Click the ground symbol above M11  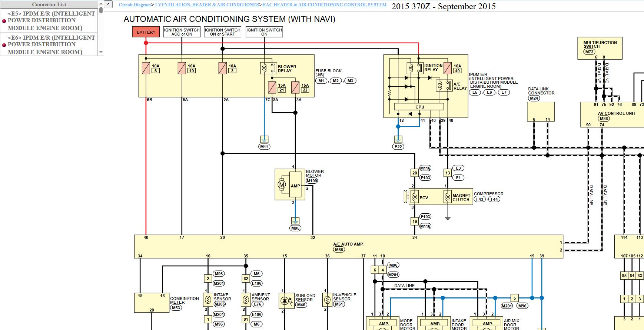pyautogui.click(x=264, y=140)
